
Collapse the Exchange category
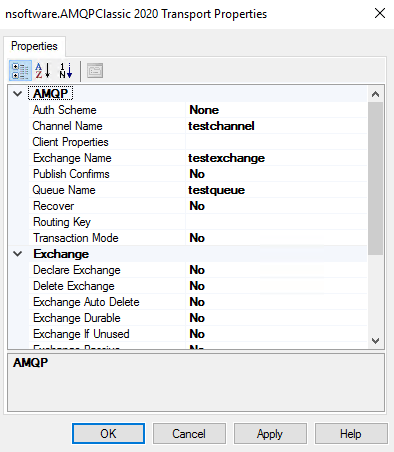tap(17, 254)
